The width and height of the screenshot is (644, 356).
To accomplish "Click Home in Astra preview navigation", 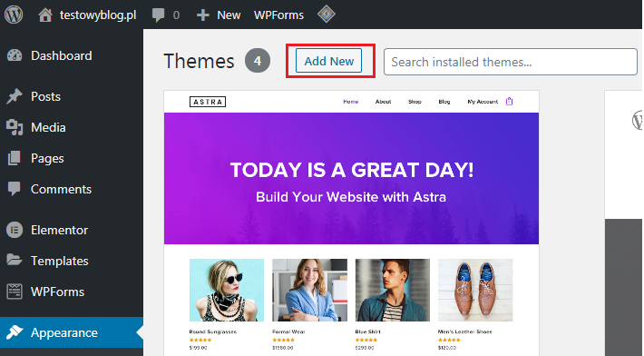I will (x=351, y=102).
